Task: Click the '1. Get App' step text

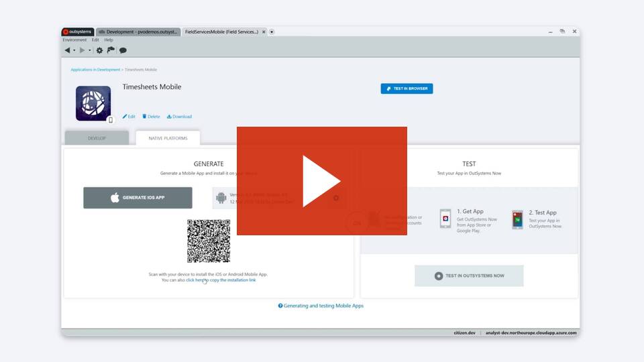Action: click(470, 211)
